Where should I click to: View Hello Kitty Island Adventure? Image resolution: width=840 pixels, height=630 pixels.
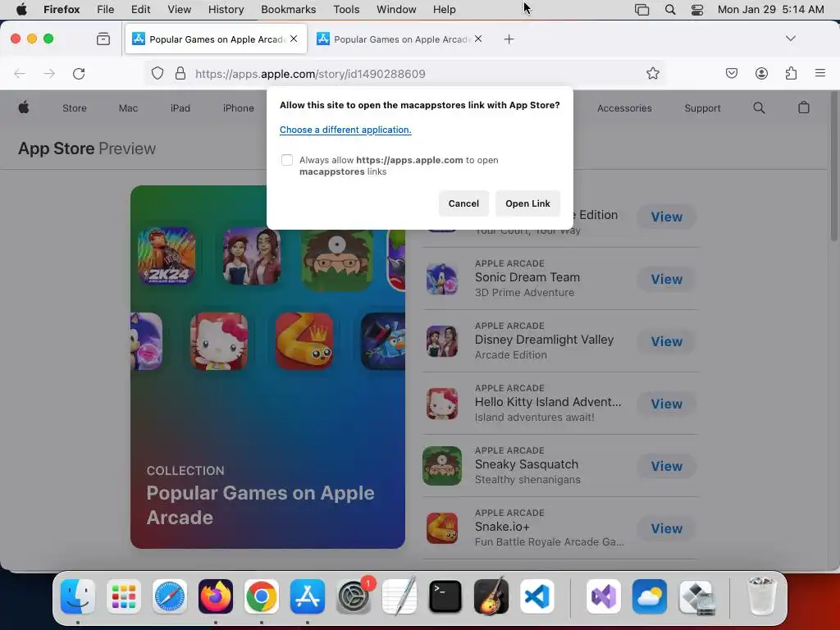(666, 404)
